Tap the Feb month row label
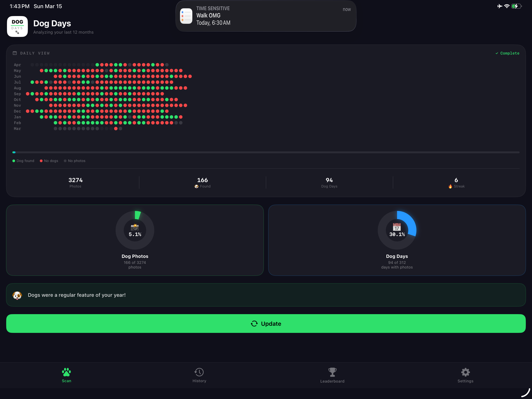This screenshot has height=399, width=532. [17, 123]
